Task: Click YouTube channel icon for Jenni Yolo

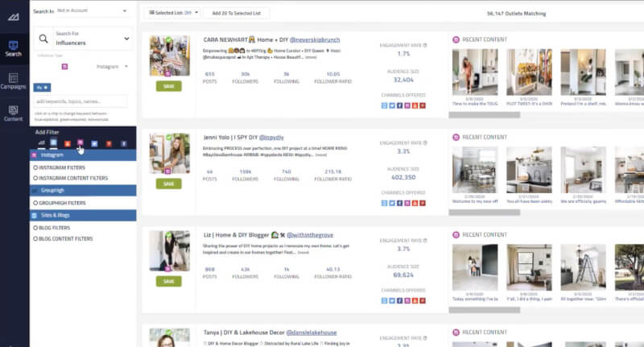Action: point(415,203)
